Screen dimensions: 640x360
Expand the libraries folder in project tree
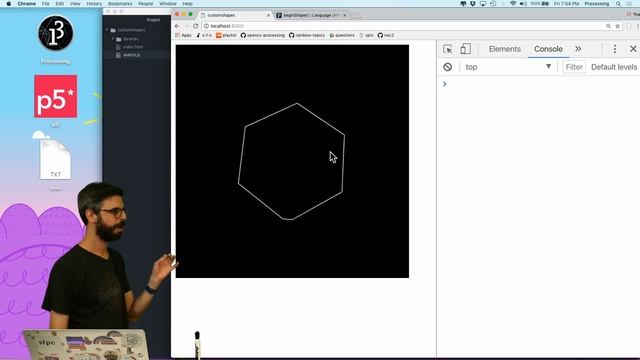tap(113, 39)
